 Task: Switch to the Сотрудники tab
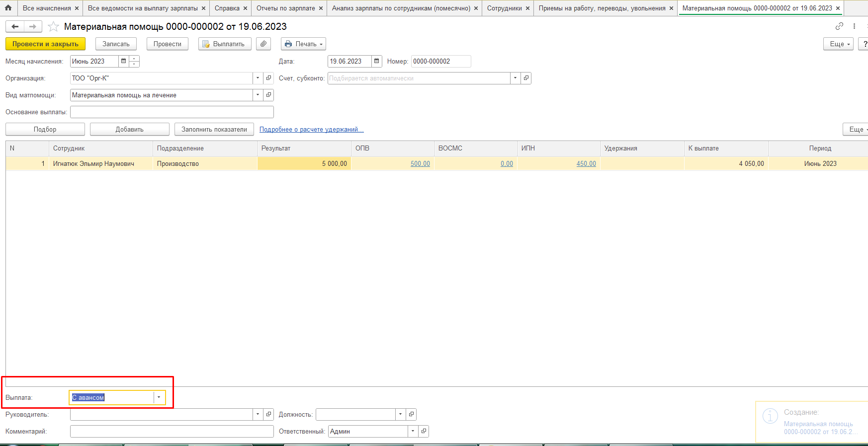[x=504, y=8]
